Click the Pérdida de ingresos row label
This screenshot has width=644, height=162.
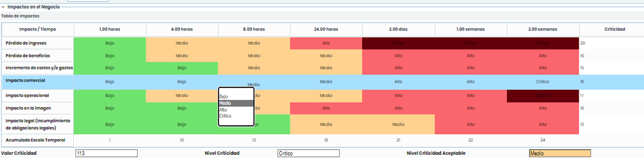[x=26, y=43]
